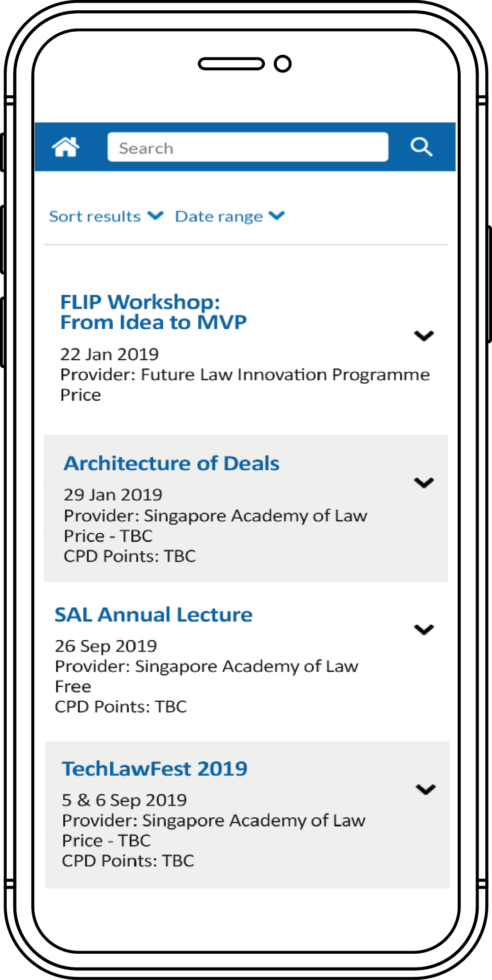Click CPD Points: TBC under TechLawFest
492x980 pixels.
[x=128, y=861]
